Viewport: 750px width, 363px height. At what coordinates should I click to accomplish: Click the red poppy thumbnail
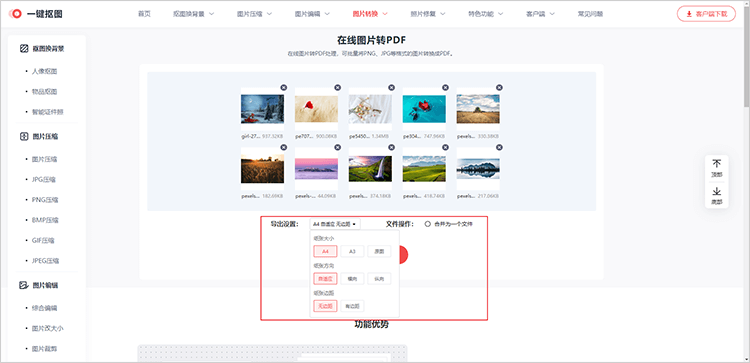click(x=316, y=109)
